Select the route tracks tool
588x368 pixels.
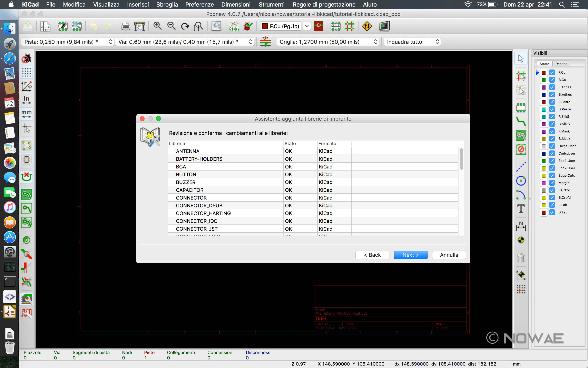(x=521, y=121)
